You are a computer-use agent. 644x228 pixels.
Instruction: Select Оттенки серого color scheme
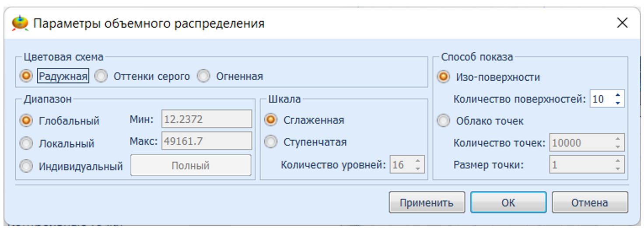point(101,77)
